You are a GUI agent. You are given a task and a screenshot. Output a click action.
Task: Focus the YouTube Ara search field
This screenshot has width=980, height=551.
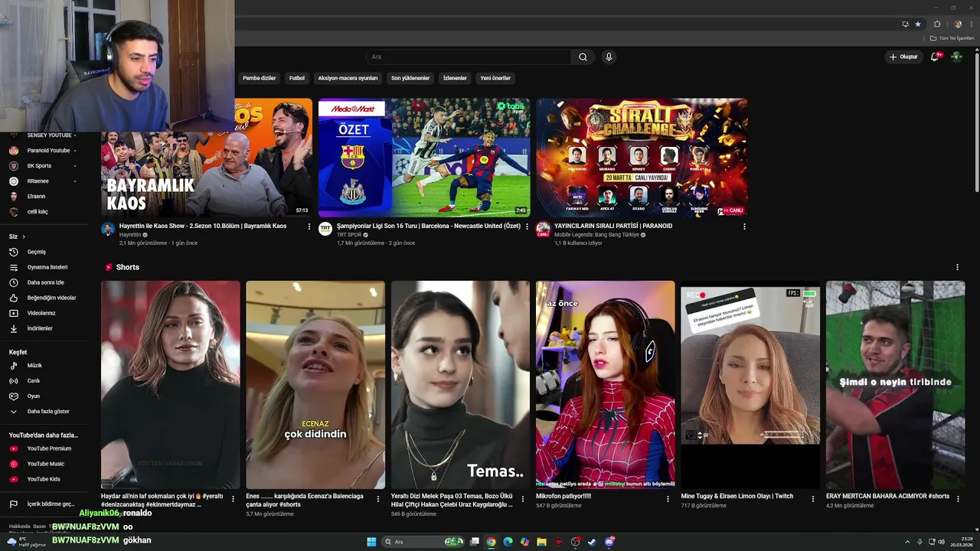[469, 57]
